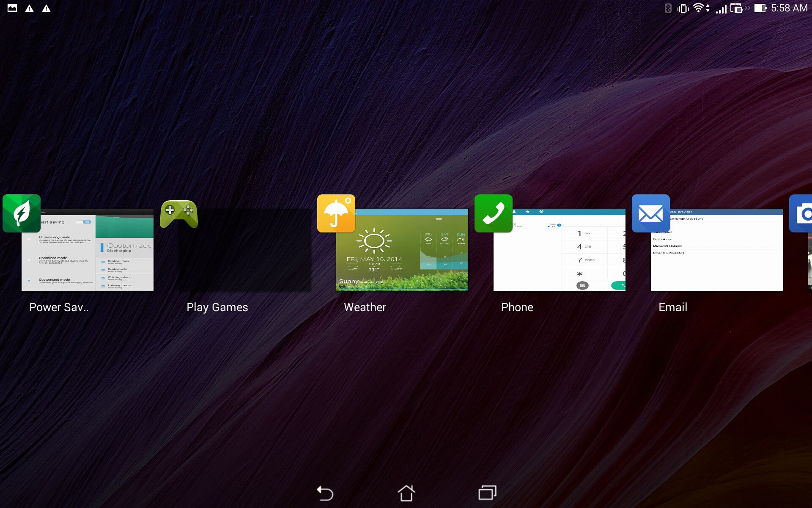
Task: Click the 'Email' label
Action: point(673,307)
